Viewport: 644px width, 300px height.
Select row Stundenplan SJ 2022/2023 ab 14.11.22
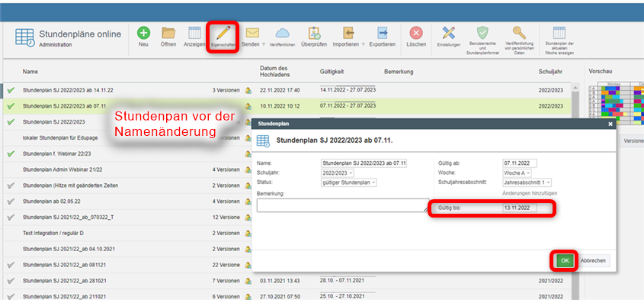point(287,90)
